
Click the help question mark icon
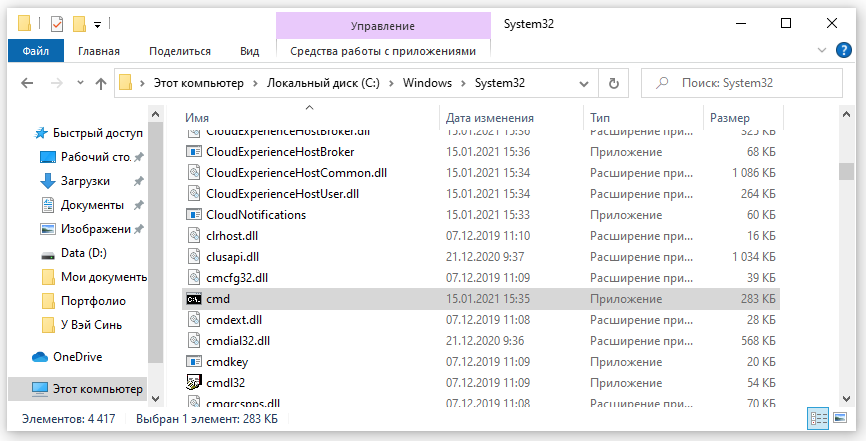click(x=845, y=50)
